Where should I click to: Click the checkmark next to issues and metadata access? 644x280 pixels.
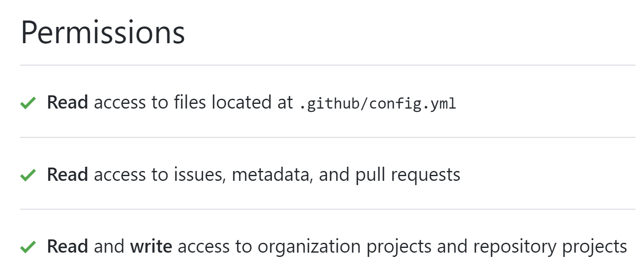(x=28, y=175)
